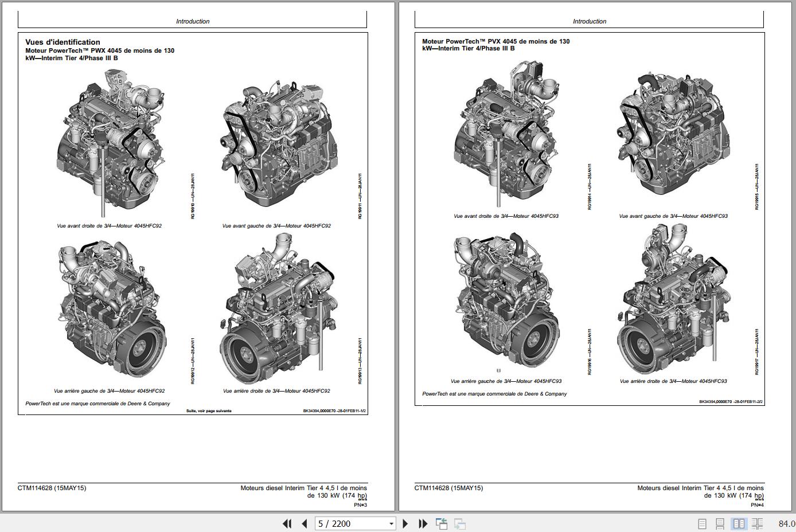Click "CTM114628 (15MAY15)" footer on left page

click(52, 488)
